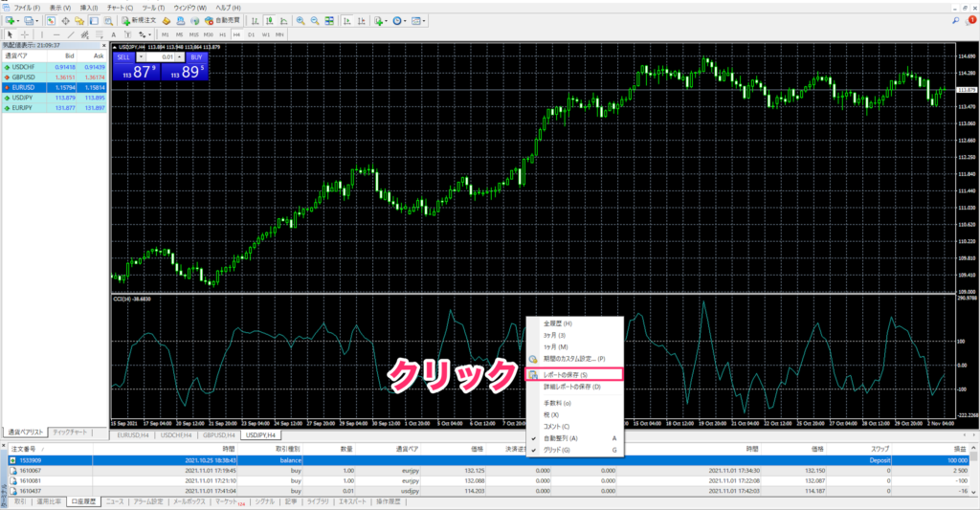The width and height of the screenshot is (980, 510).
Task: Select order 1610067 row
Action: click(x=490, y=471)
